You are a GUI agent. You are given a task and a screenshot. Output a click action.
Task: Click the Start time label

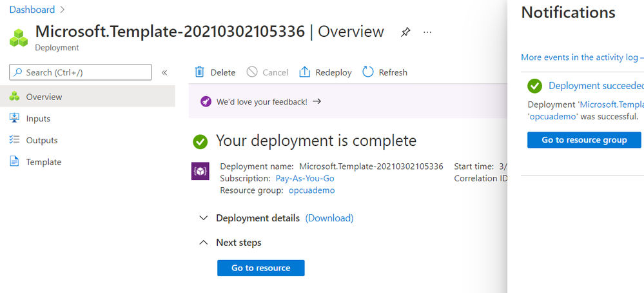tap(474, 167)
